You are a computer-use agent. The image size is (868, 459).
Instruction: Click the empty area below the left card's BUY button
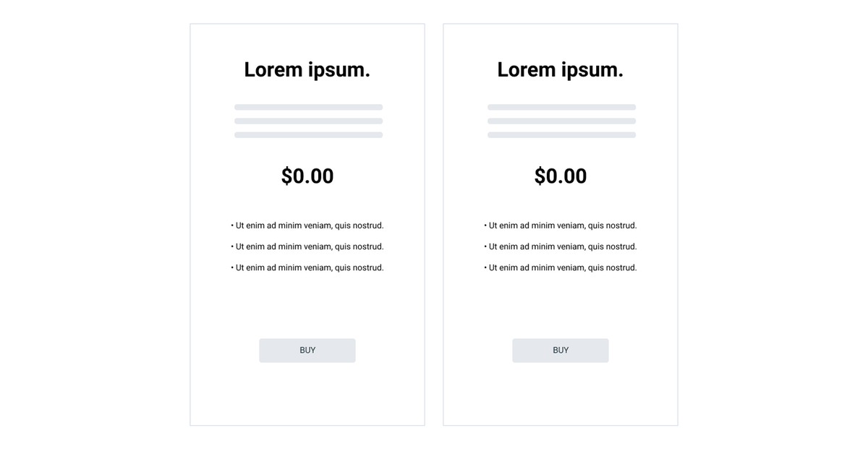point(307,394)
